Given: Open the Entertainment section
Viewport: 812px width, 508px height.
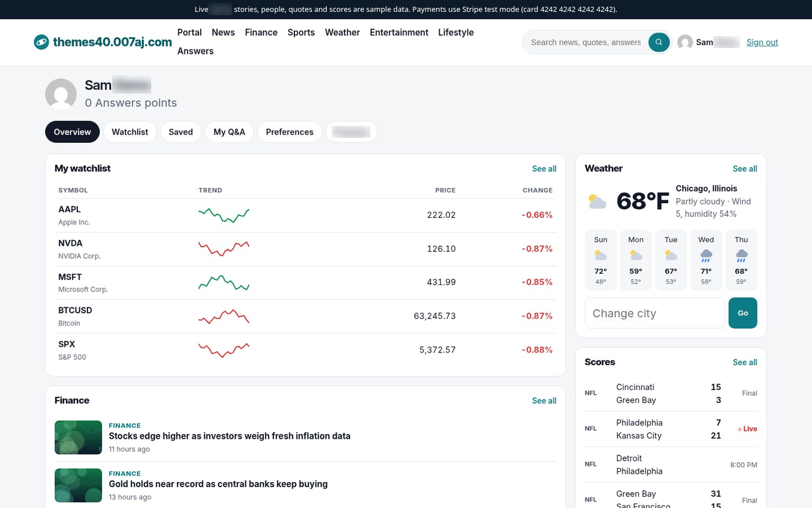Looking at the screenshot, I should (x=399, y=33).
